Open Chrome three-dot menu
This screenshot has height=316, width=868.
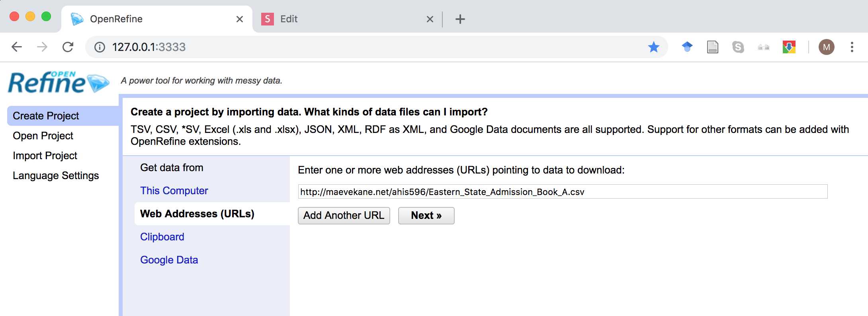(x=852, y=47)
